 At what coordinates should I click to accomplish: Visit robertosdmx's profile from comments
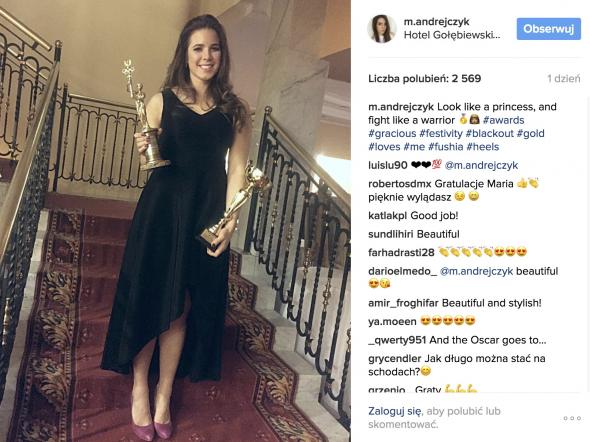(x=400, y=184)
